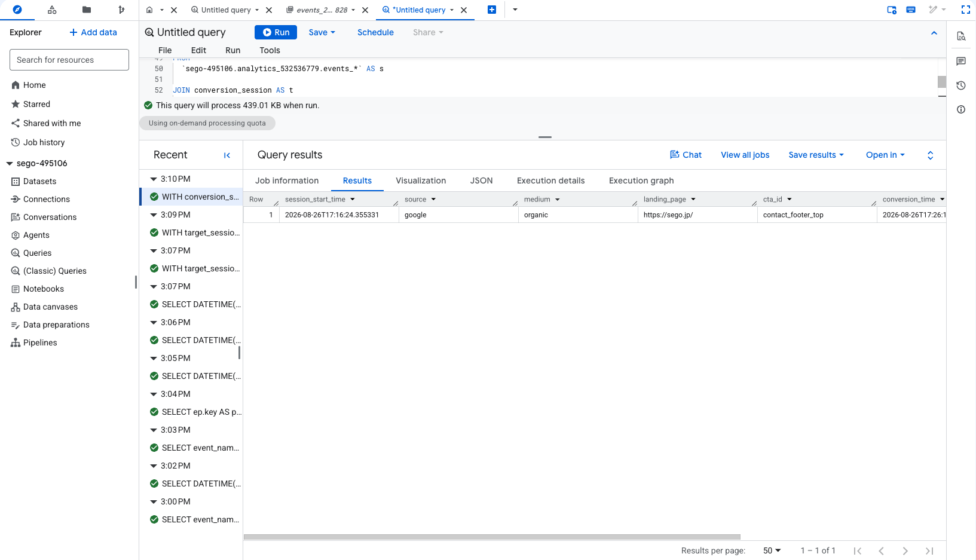Run the query
Image resolution: width=976 pixels, height=560 pixels.
click(276, 32)
